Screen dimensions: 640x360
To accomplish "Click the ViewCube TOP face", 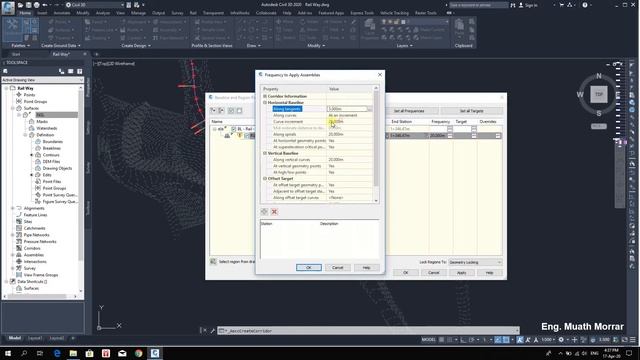I will pos(599,94).
